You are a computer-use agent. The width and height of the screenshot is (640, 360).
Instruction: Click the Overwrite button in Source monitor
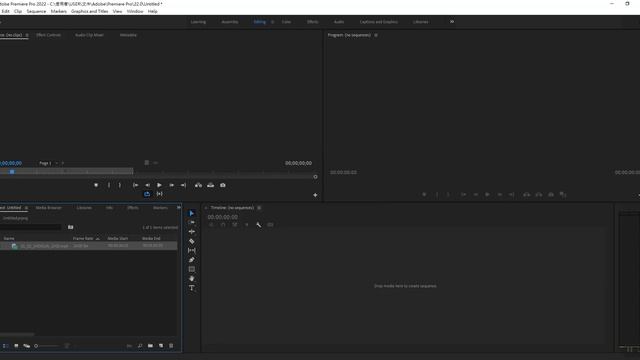click(211, 185)
